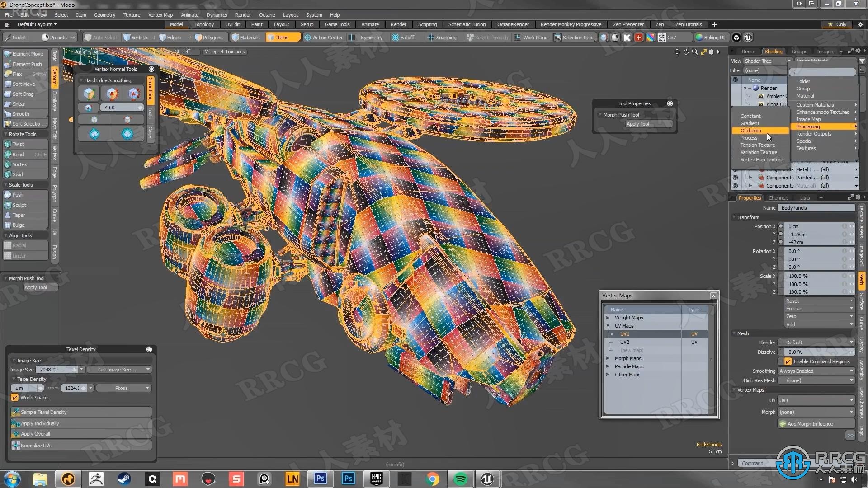Open the Morph (none) dropdown

[x=816, y=412]
